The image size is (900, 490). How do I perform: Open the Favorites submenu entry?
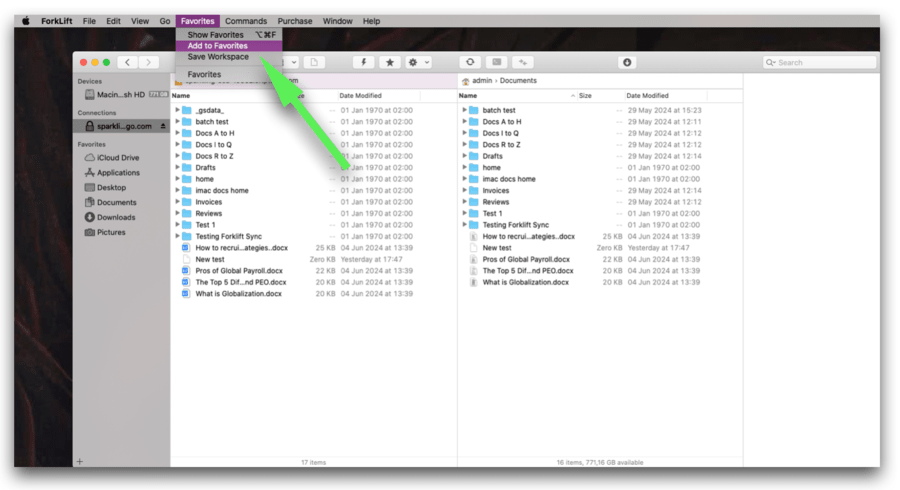click(x=229, y=74)
